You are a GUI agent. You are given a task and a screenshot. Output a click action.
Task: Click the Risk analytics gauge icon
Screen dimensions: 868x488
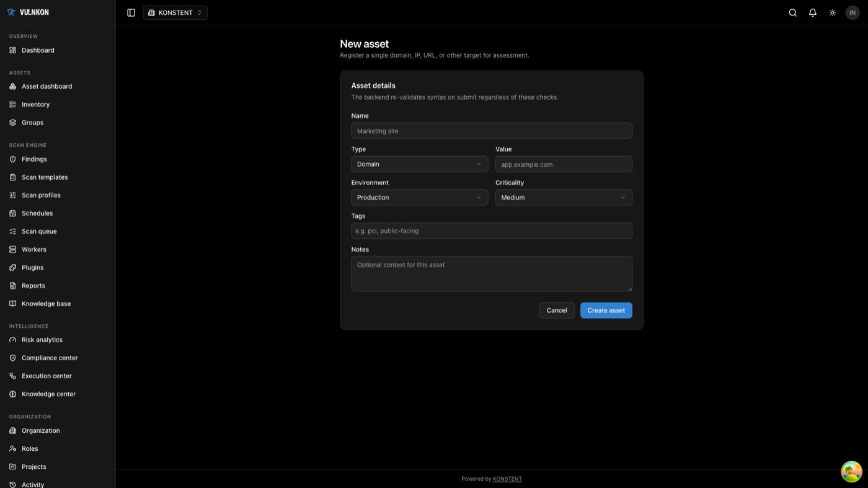pyautogui.click(x=12, y=340)
